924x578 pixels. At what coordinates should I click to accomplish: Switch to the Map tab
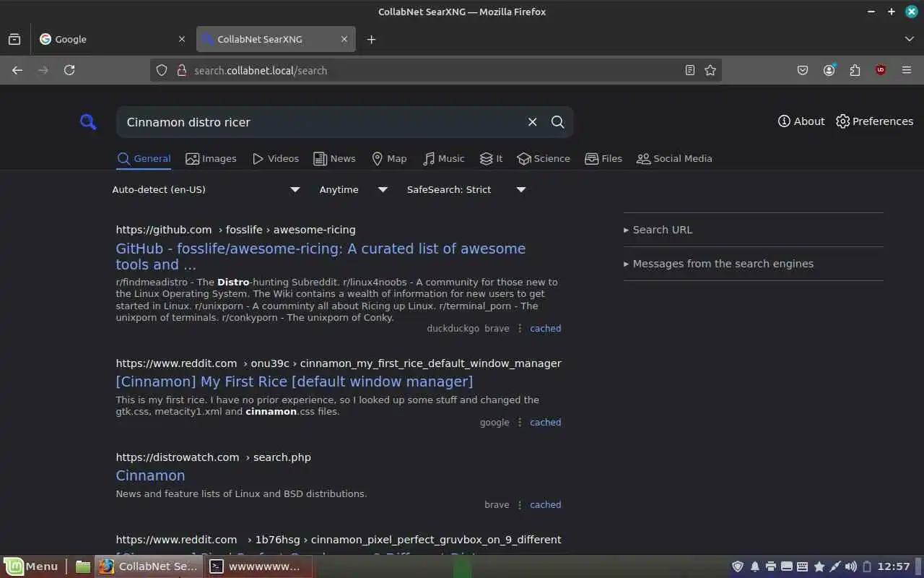click(x=389, y=159)
